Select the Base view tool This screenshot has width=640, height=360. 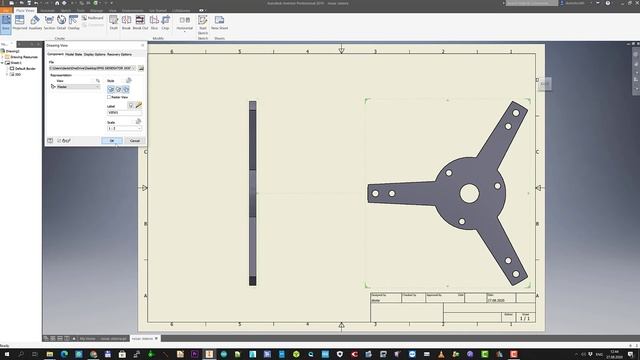(x=6, y=23)
